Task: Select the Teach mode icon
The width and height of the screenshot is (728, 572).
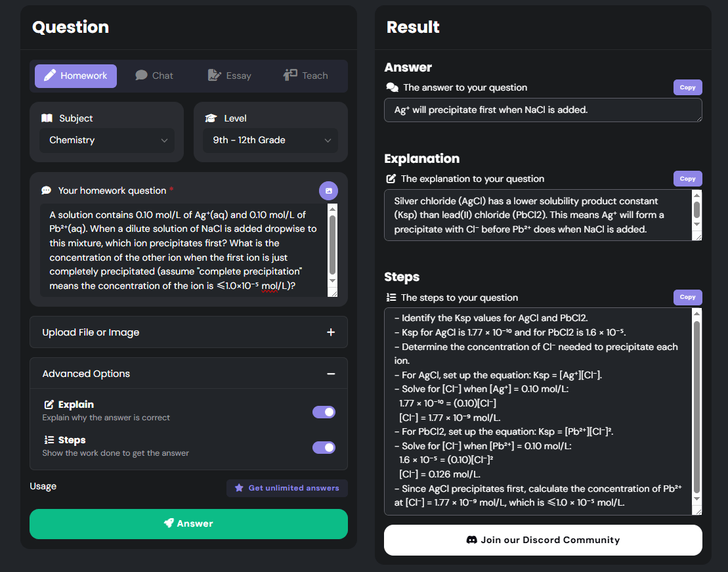Action: pyautogui.click(x=291, y=76)
